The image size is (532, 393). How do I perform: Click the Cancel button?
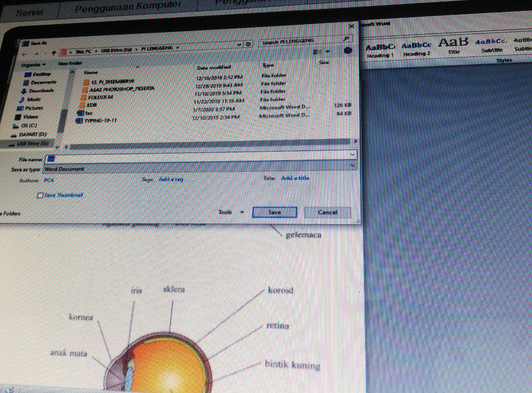coord(327,213)
